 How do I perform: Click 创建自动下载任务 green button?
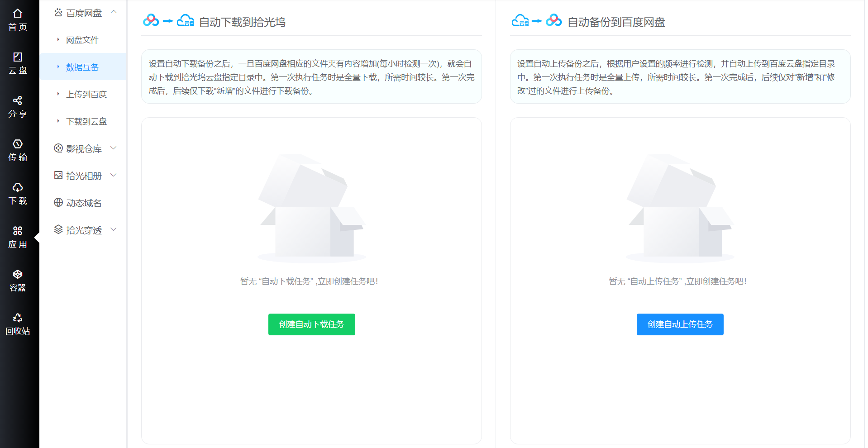point(311,324)
